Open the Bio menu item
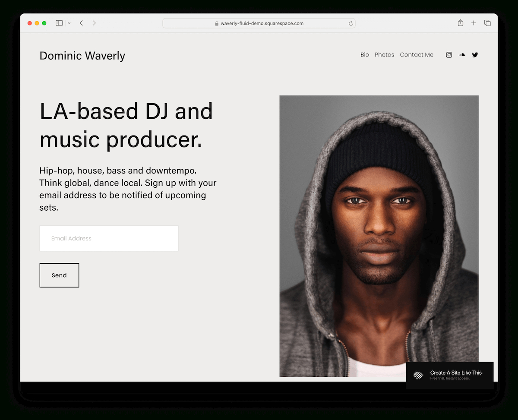Viewport: 518px width, 420px height. point(365,55)
